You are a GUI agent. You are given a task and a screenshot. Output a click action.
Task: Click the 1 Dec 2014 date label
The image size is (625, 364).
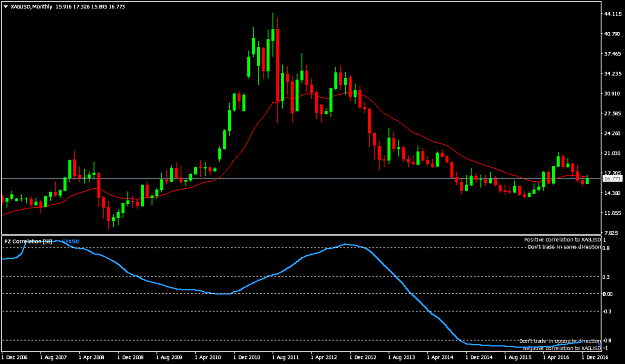(x=479, y=358)
